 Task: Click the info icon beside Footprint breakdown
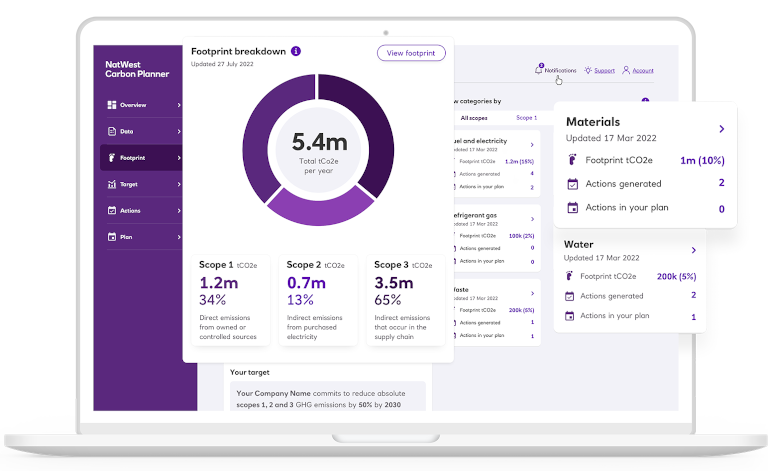[296, 51]
